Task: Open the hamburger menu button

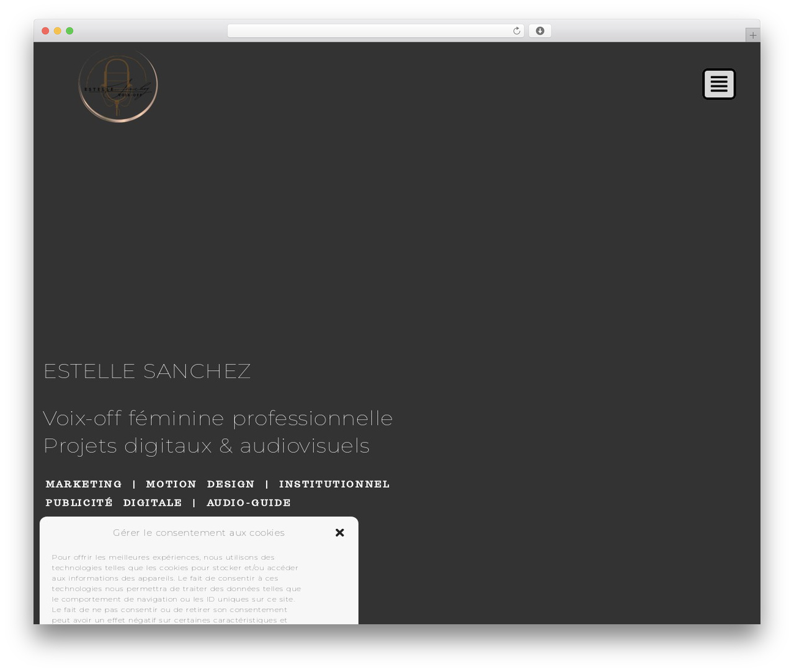Action: pos(719,84)
